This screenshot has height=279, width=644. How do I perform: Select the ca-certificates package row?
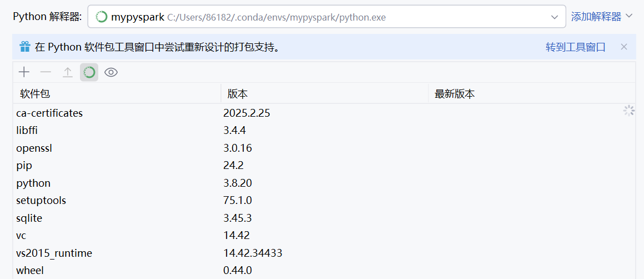tap(324, 113)
